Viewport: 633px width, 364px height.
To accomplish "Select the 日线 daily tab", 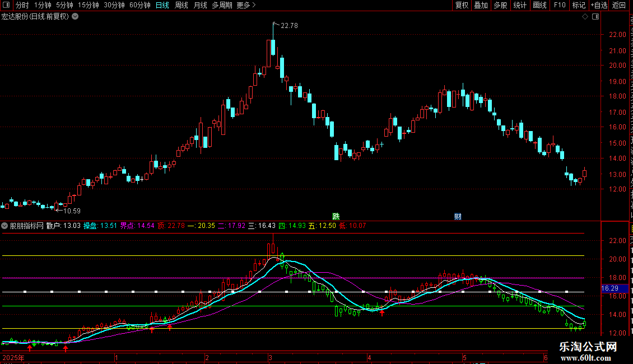I will [162, 5].
